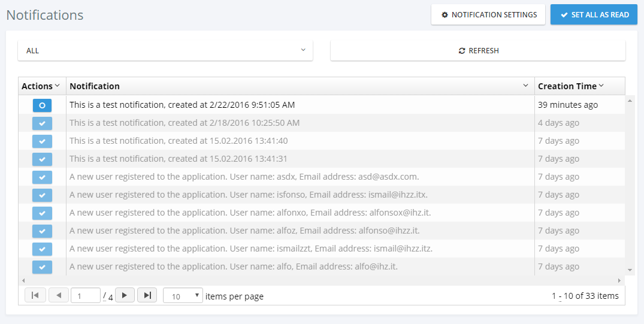Open the Creation Time column menu arrow
This screenshot has width=644, height=324.
pyautogui.click(x=601, y=86)
